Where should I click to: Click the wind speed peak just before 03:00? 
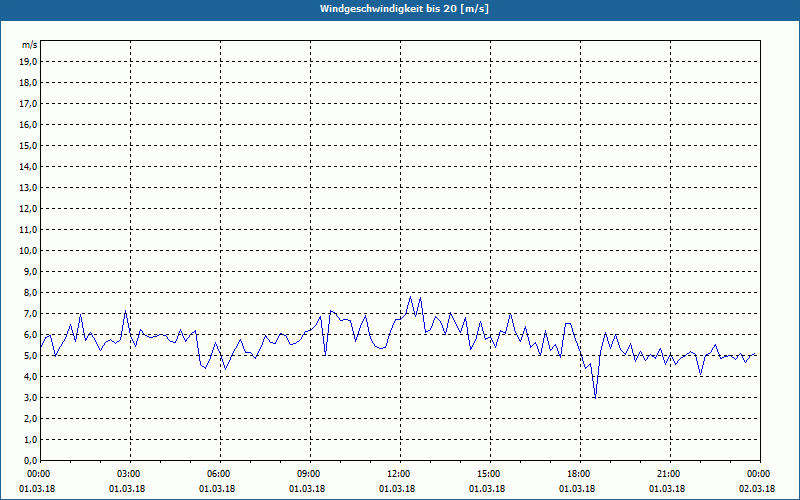click(x=126, y=311)
